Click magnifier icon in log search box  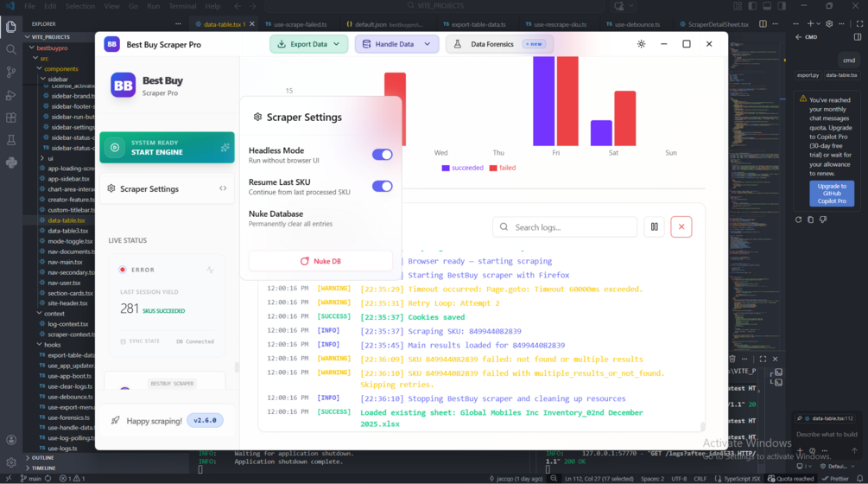pos(504,227)
